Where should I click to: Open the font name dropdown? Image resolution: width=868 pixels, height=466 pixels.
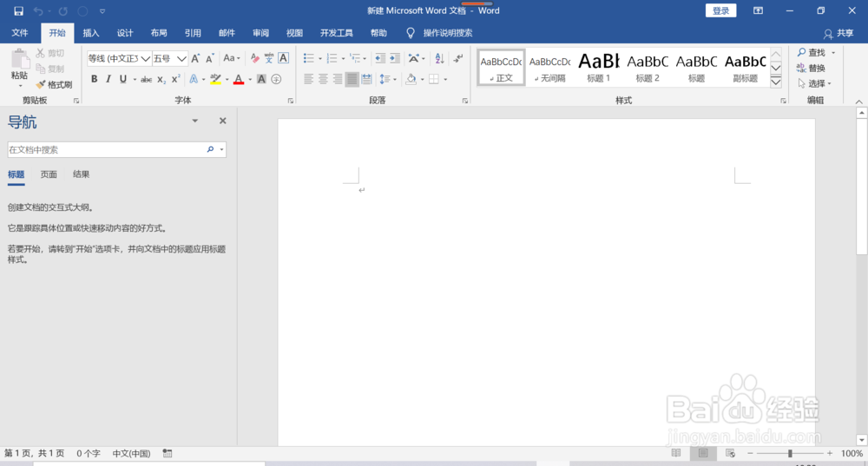[146, 58]
